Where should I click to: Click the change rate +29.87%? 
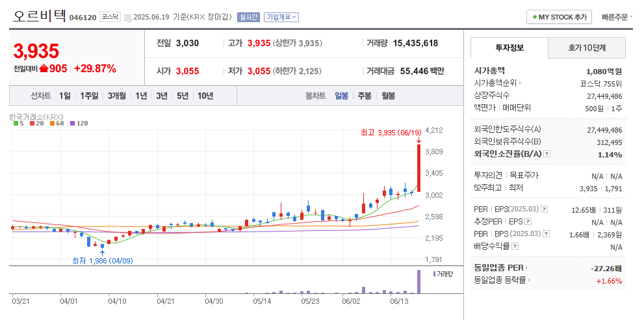95,69
